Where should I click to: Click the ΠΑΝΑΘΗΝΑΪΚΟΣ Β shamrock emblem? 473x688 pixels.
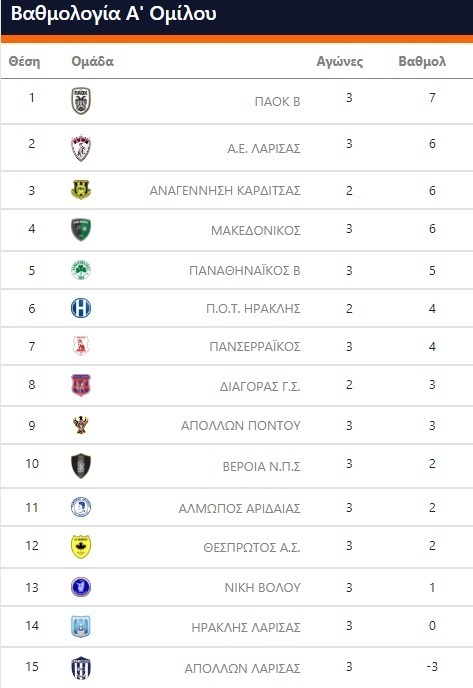point(81,270)
